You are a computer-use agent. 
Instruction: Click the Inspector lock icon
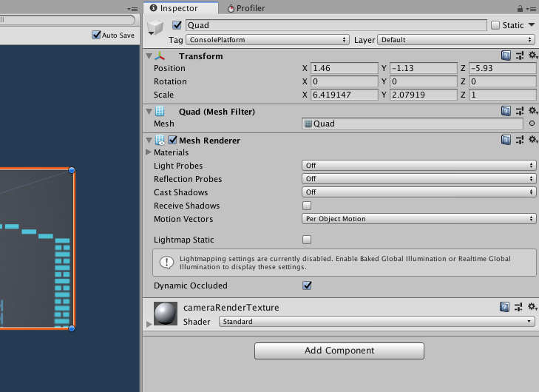tap(520, 8)
